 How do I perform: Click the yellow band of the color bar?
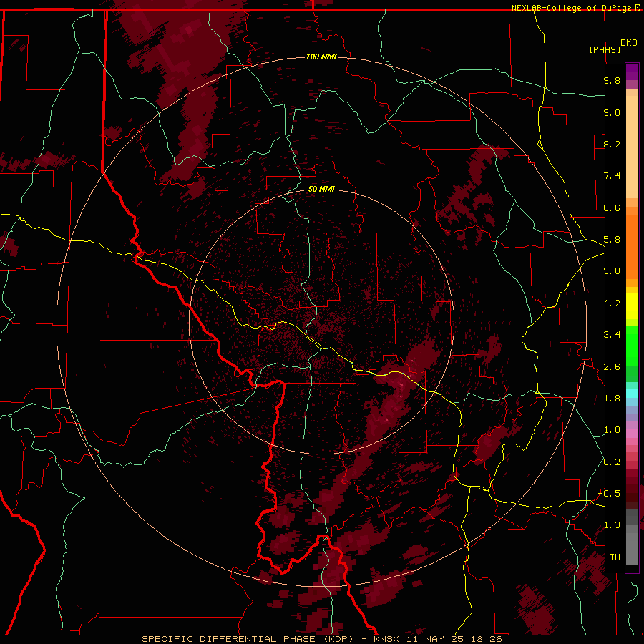click(x=632, y=306)
